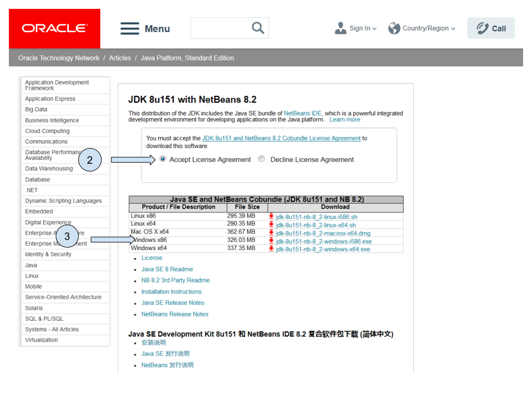Viewport: 532px width, 399px height.
Task: Open SQL & PL/SQL sidebar item
Action: pos(65,319)
